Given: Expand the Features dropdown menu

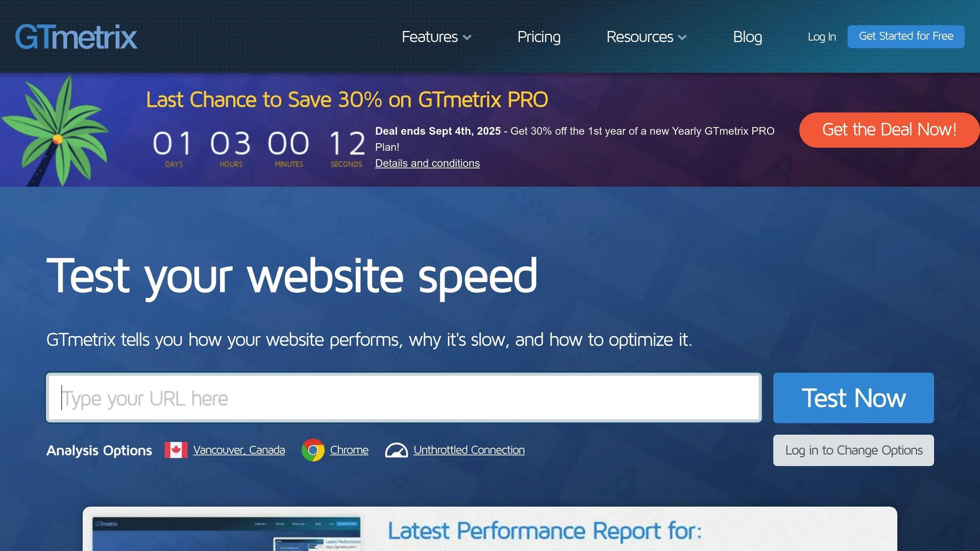Looking at the screenshot, I should click(436, 37).
